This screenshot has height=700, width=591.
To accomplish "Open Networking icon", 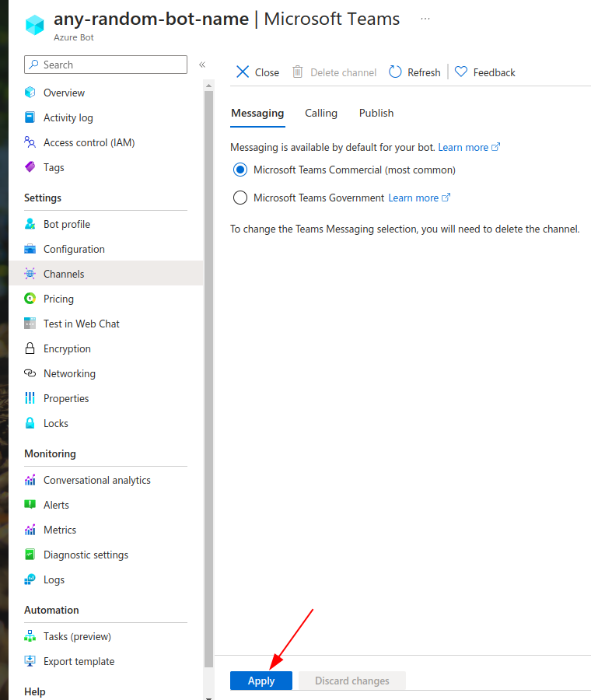I will (30, 373).
